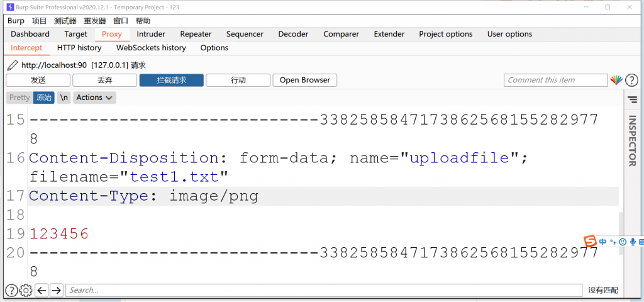Click the Sogou microphone voice input icon

coord(633,242)
